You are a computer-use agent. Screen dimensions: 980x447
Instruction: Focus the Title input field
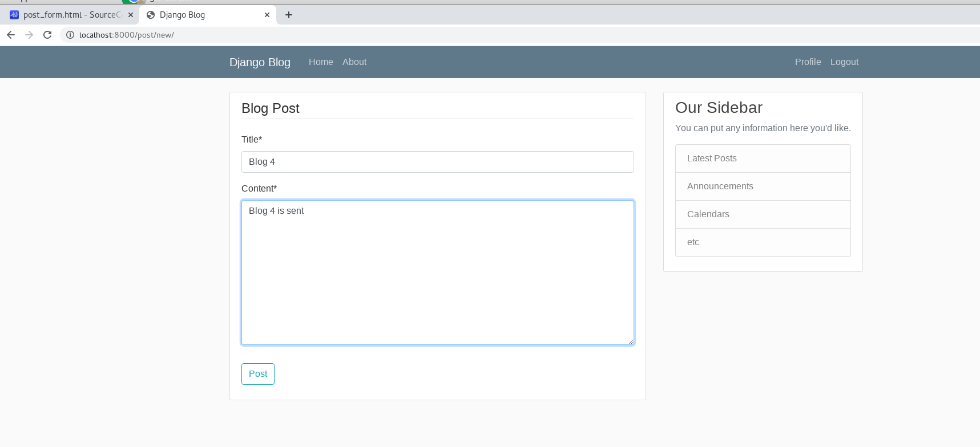(437, 162)
